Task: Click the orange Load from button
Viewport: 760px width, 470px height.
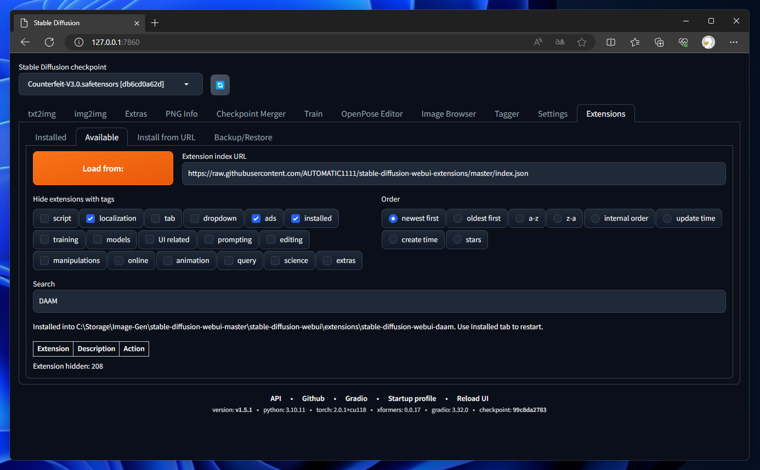Action: click(x=103, y=168)
